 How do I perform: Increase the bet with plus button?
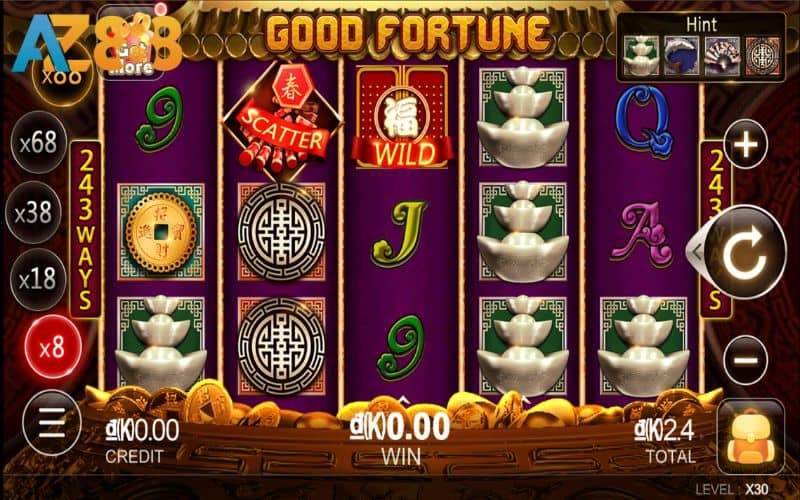[x=746, y=145]
